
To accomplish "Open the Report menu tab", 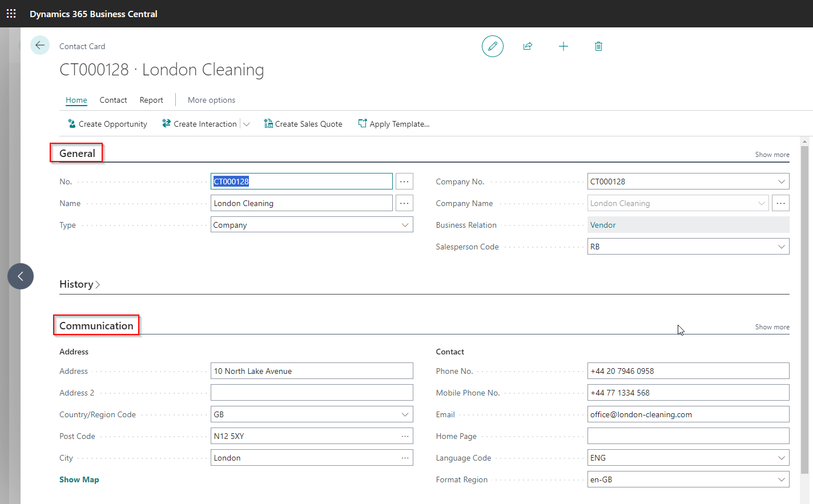I will click(x=151, y=100).
